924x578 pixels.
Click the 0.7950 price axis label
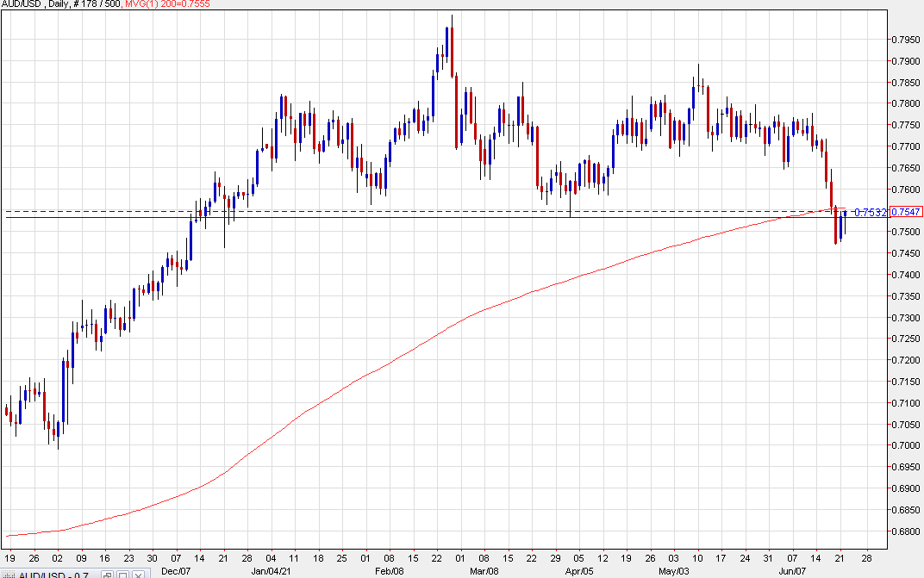coord(905,40)
